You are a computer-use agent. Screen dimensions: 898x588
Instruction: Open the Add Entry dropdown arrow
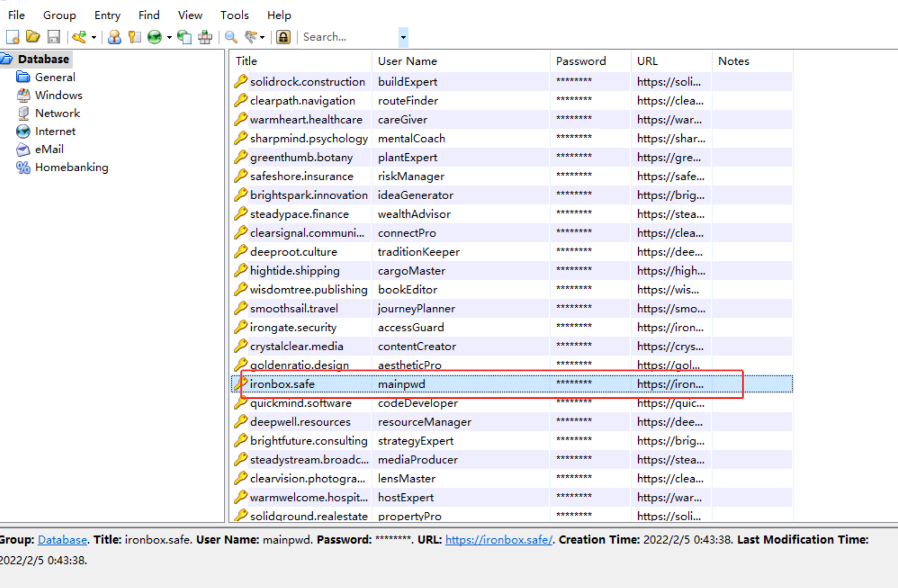(94, 38)
